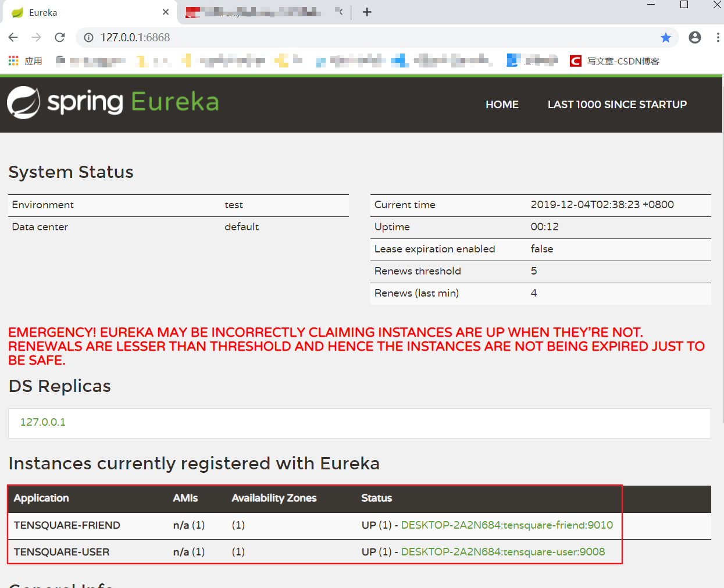Close the Eureka tab

coord(166,12)
